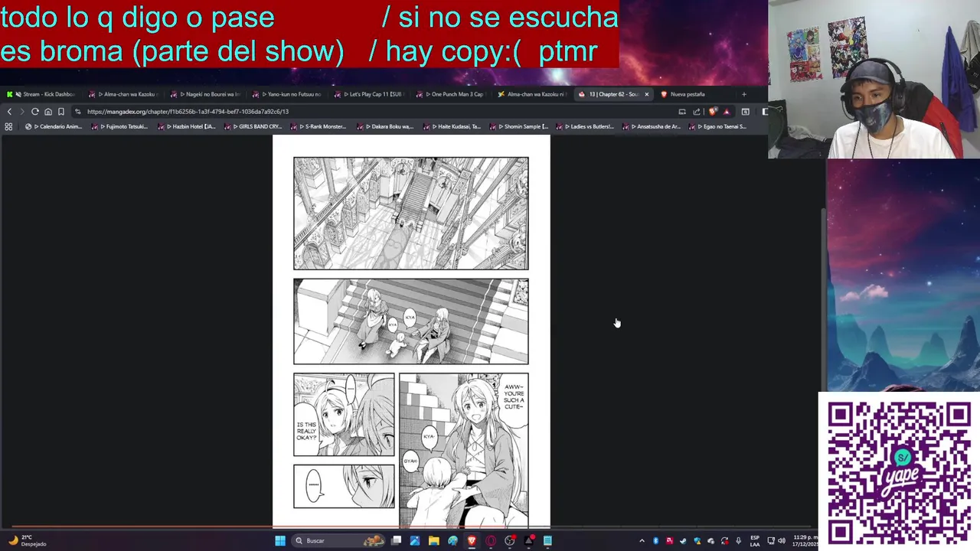
Task: Open Dakara Boku wa bookmark
Action: 386,127
